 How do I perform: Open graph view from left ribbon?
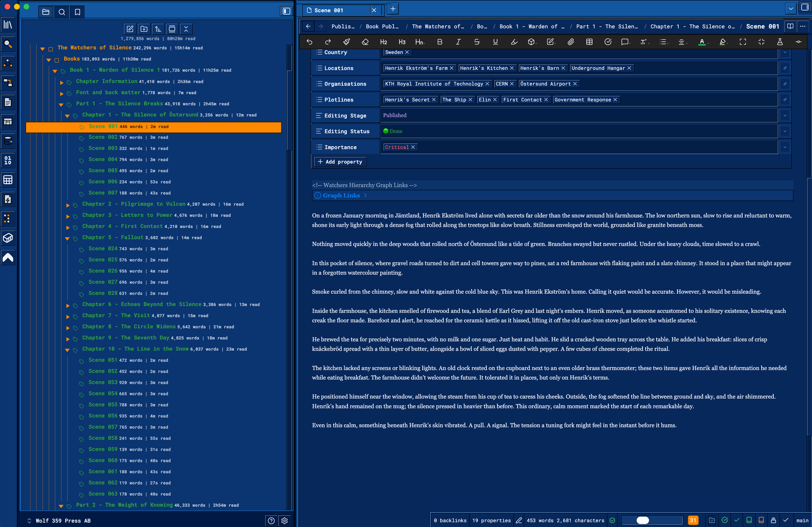click(x=8, y=63)
